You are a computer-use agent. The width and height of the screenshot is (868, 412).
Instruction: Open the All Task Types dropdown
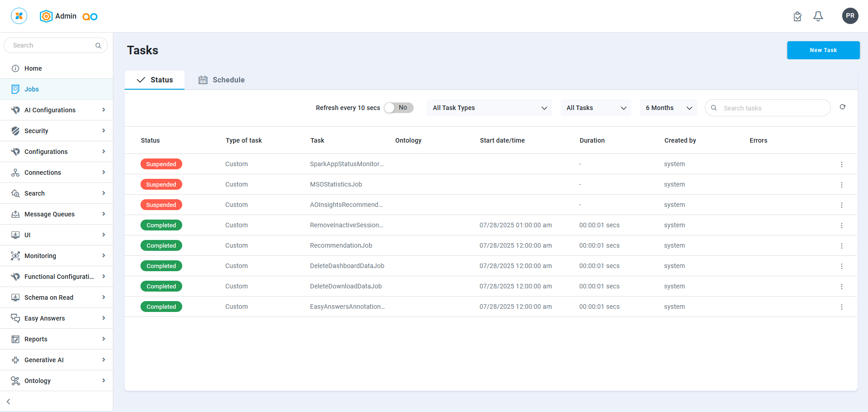tap(489, 108)
